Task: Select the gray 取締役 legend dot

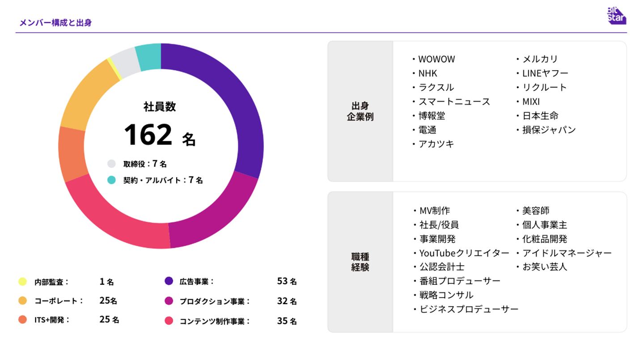Action: pyautogui.click(x=111, y=164)
